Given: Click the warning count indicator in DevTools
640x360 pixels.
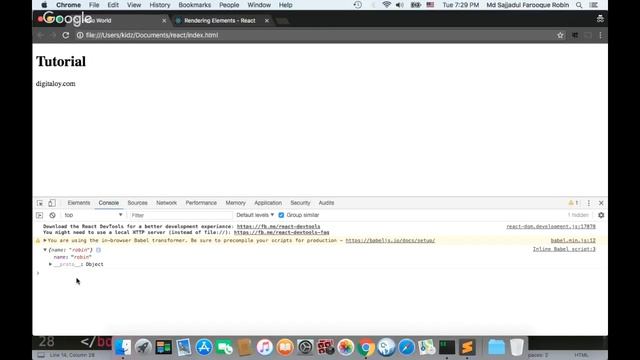Looking at the screenshot, I should click(x=573, y=203).
